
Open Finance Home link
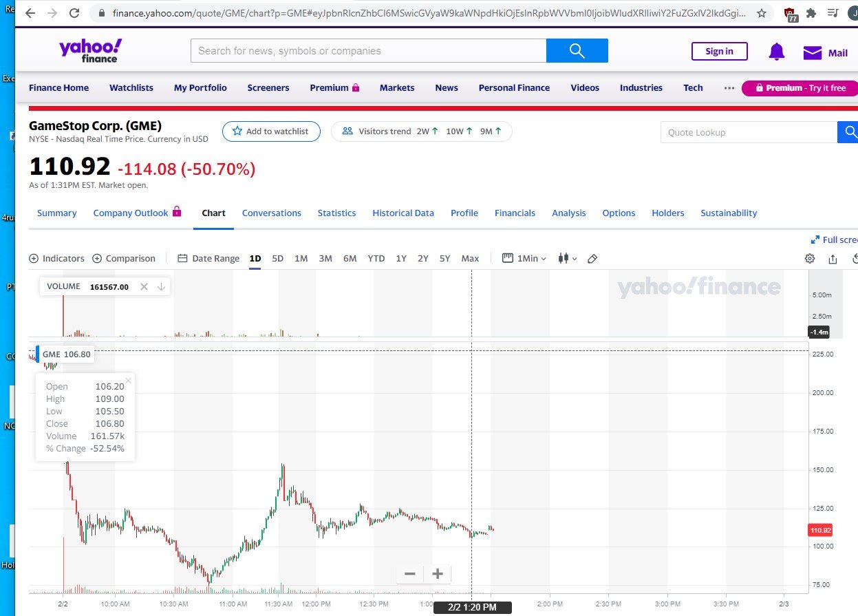click(x=59, y=88)
